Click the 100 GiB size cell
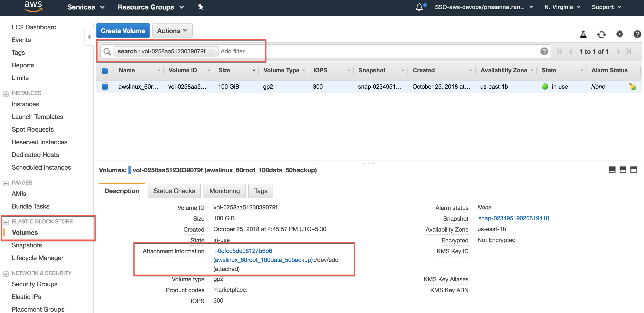This screenshot has height=313, width=644. [x=229, y=86]
